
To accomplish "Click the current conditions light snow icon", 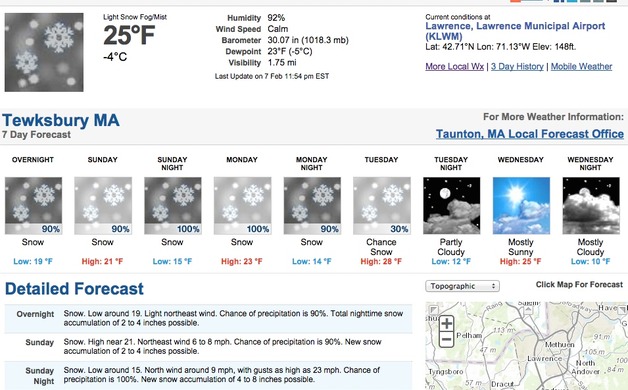I will tap(44, 52).
